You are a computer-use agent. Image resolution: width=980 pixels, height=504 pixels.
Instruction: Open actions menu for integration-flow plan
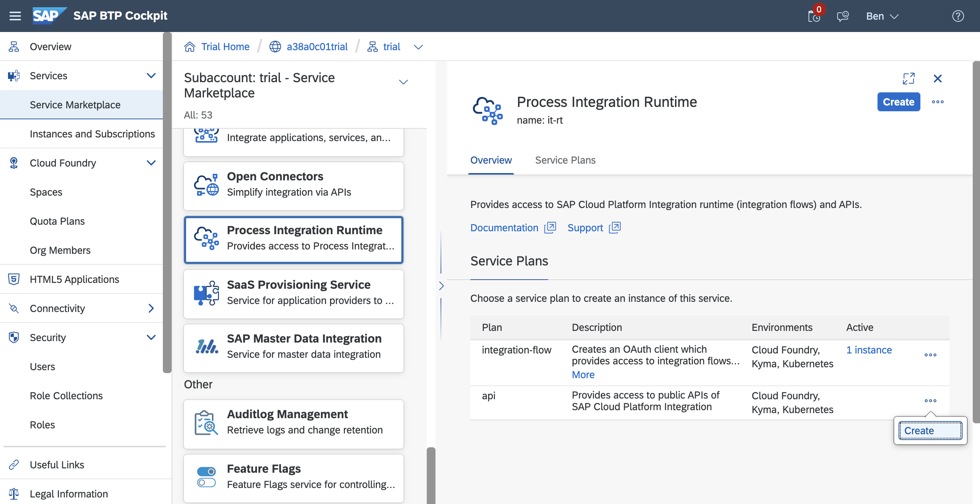(930, 355)
